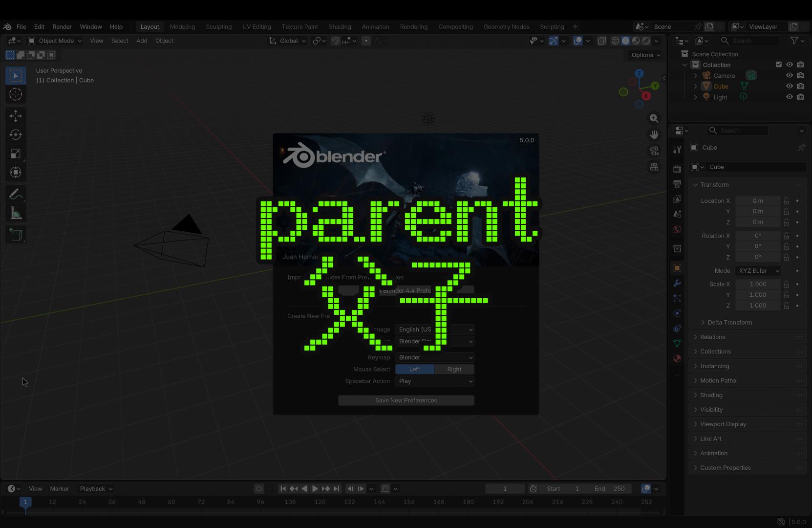Image resolution: width=812 pixels, height=528 pixels.
Task: Open the timeline Marker menu
Action: pyautogui.click(x=59, y=488)
